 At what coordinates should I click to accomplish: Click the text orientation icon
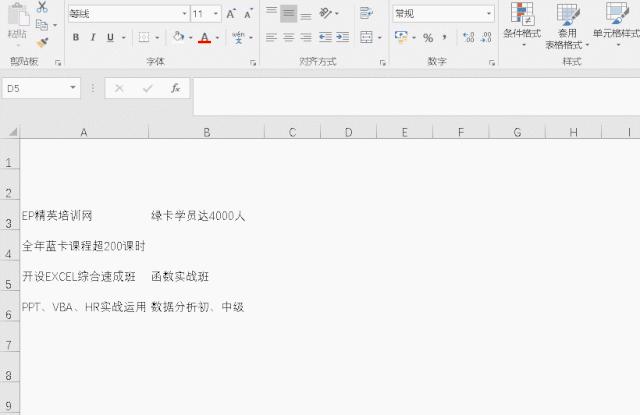[325, 13]
